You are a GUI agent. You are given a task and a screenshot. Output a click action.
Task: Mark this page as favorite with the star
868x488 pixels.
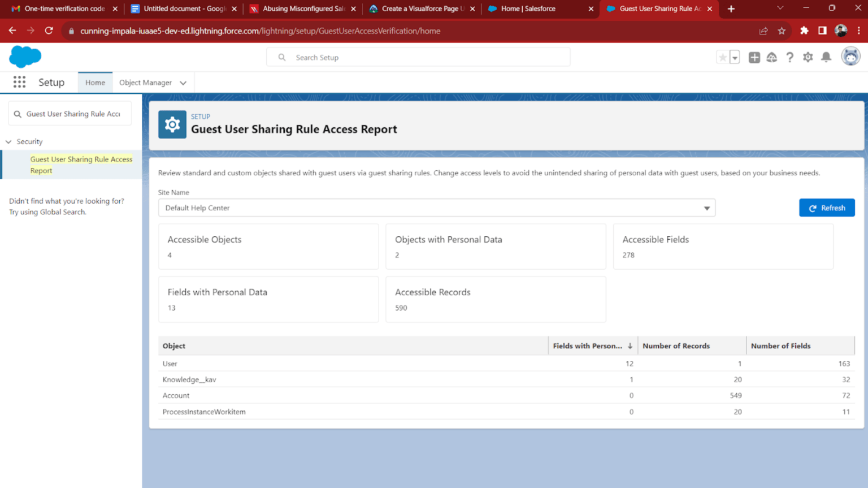click(x=722, y=57)
